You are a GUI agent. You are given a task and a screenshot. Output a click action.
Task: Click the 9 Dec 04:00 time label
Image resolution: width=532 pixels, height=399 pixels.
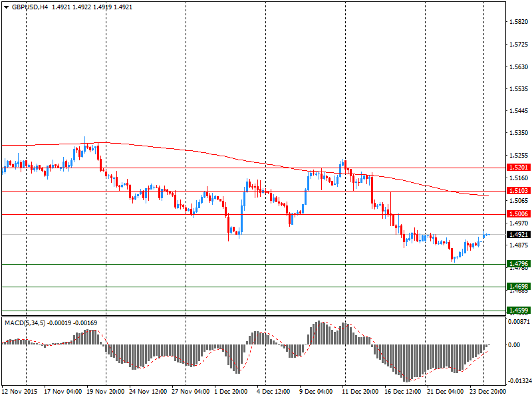coord(316,392)
